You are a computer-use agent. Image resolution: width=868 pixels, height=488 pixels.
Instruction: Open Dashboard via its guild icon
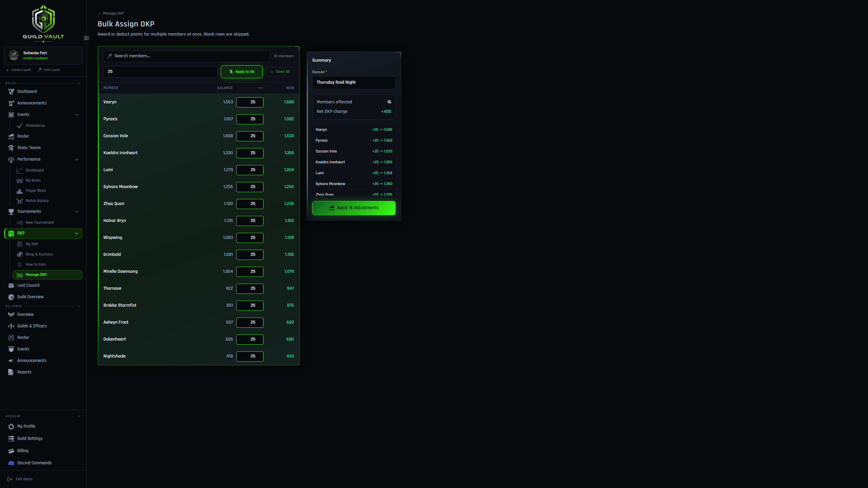pyautogui.click(x=11, y=91)
